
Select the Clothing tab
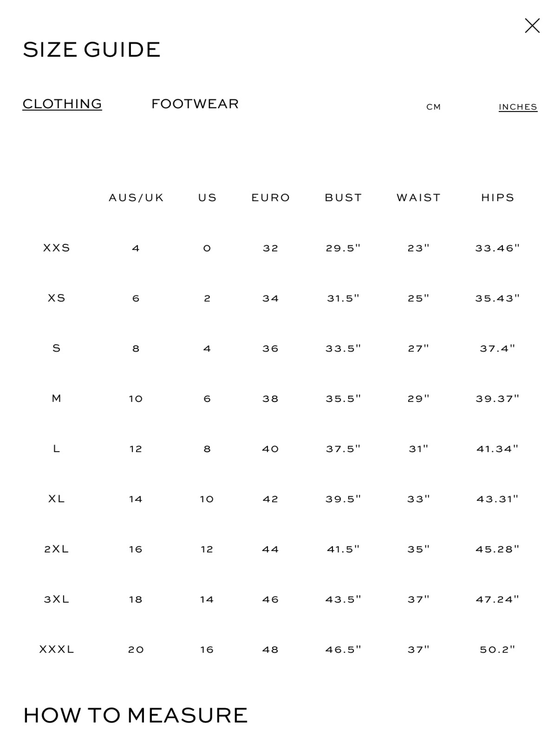(62, 104)
